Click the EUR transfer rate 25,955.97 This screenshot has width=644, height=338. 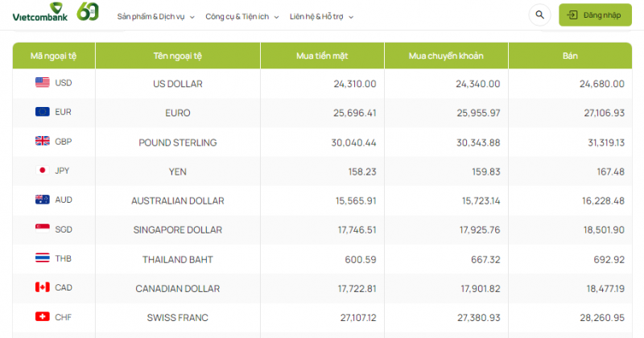[478, 113]
